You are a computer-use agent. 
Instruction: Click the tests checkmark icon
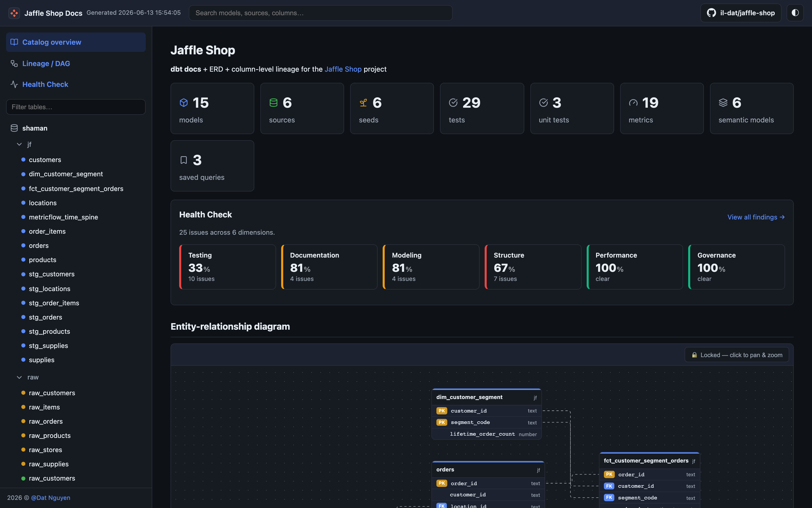[453, 102]
